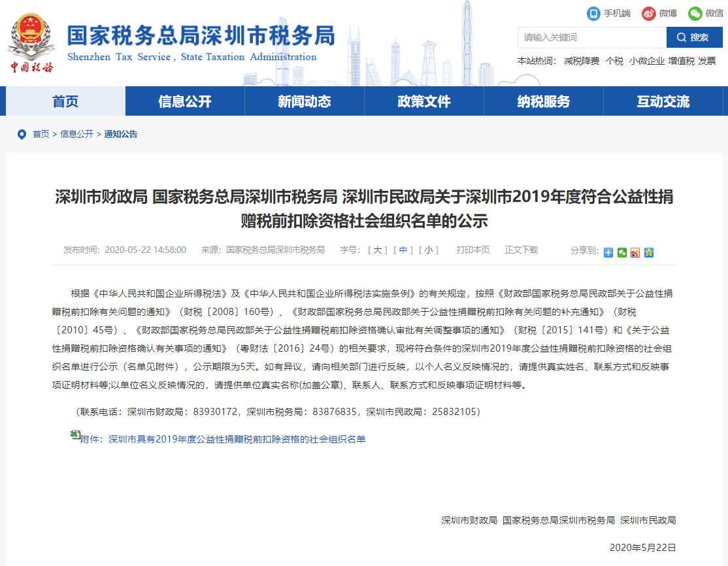Set font size to small (小)
The image size is (728, 566).
[x=428, y=250]
